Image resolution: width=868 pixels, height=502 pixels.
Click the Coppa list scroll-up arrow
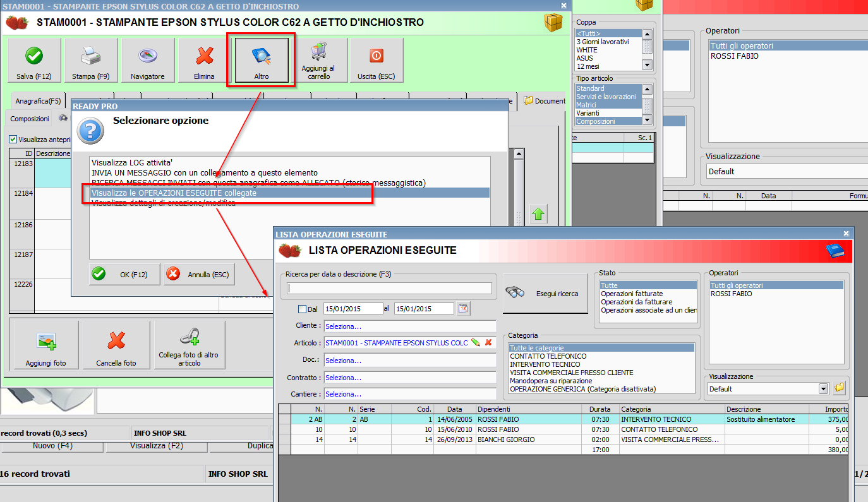pos(647,34)
